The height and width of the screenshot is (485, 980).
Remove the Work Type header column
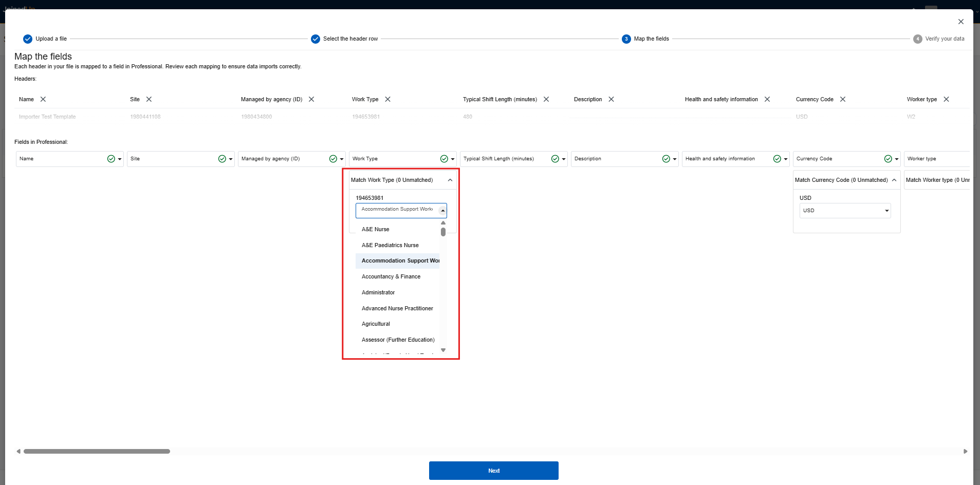click(x=388, y=99)
